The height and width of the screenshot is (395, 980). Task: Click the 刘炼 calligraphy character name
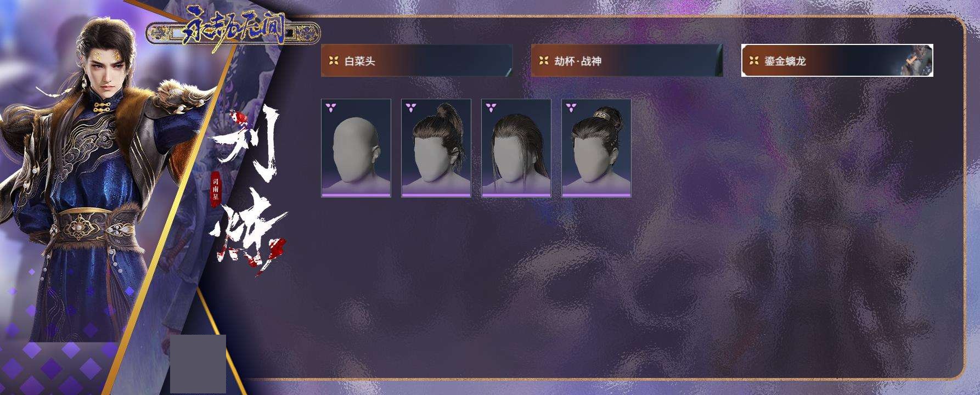point(247,189)
